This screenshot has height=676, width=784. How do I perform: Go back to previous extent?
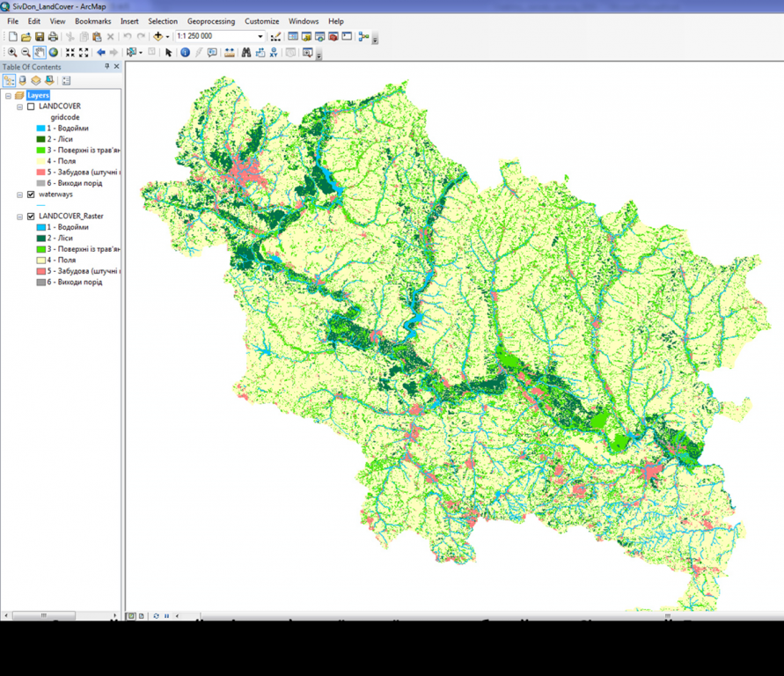pos(101,53)
